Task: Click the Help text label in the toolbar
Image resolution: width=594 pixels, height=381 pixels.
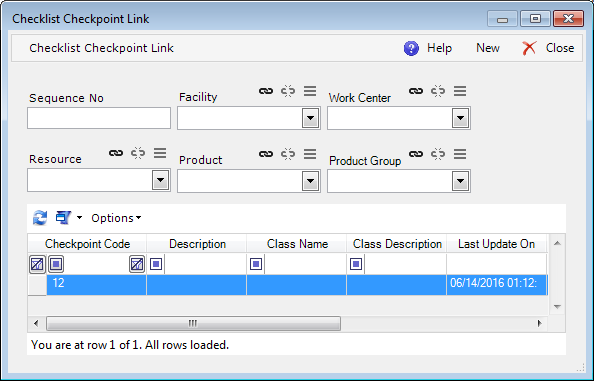Action: pos(439,48)
